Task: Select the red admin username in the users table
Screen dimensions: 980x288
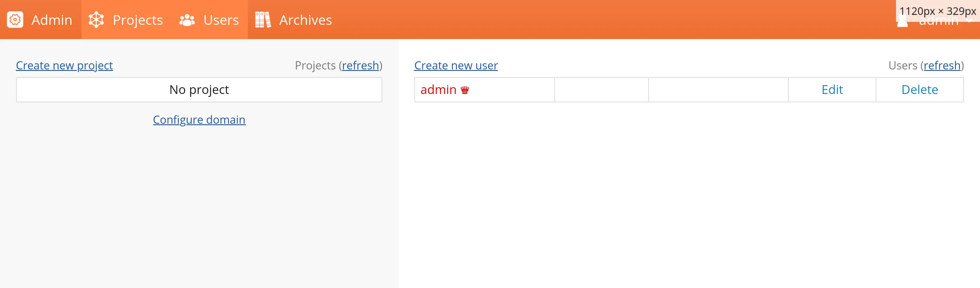Action: pyautogui.click(x=438, y=90)
